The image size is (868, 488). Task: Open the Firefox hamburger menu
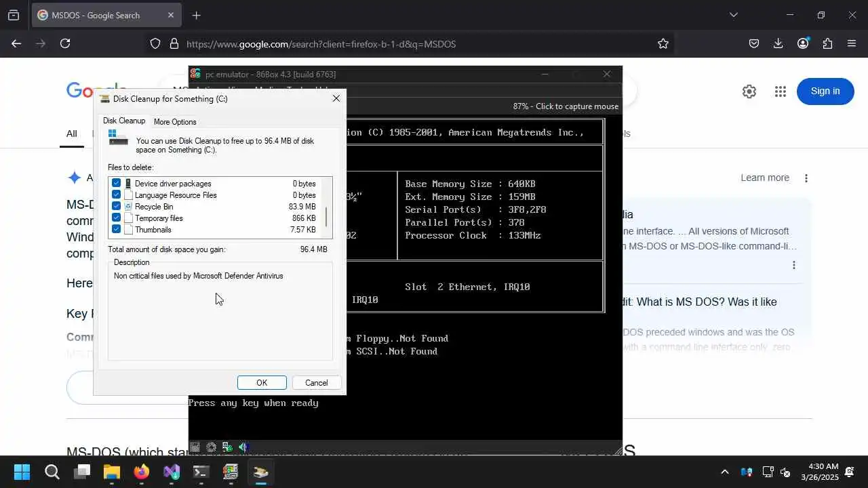[852, 43]
